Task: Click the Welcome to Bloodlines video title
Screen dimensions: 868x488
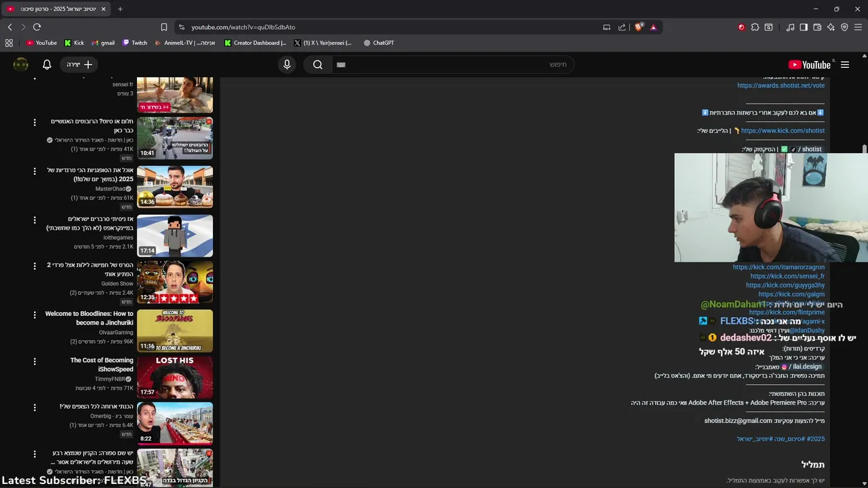Action: pyautogui.click(x=89, y=319)
